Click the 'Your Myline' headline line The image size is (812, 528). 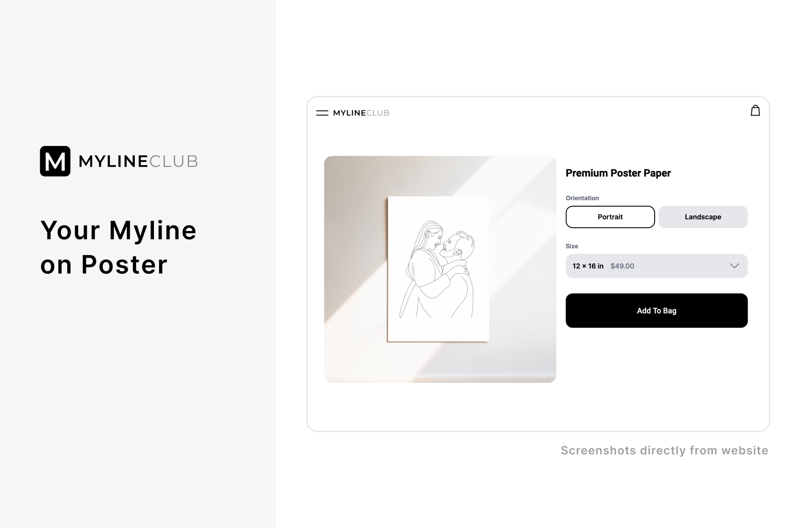point(118,231)
